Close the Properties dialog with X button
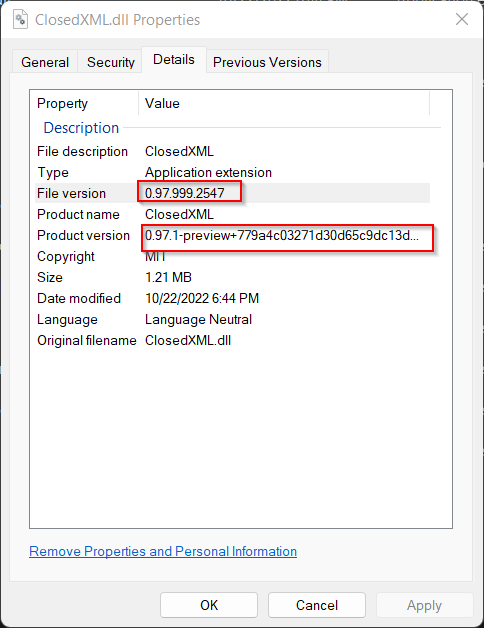 pos(462,19)
